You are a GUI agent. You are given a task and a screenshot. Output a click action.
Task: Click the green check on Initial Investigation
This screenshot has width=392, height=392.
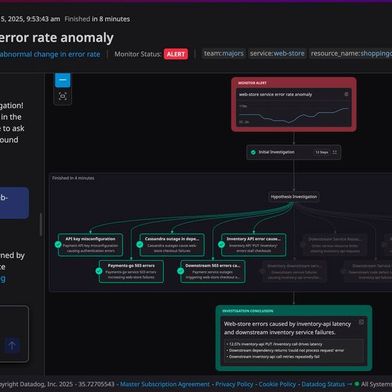pos(253,152)
